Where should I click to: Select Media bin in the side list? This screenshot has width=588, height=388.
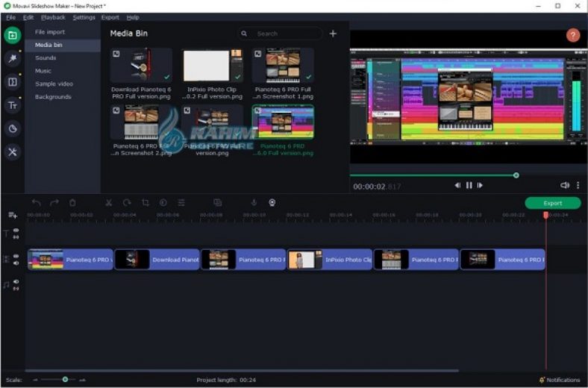click(63, 45)
